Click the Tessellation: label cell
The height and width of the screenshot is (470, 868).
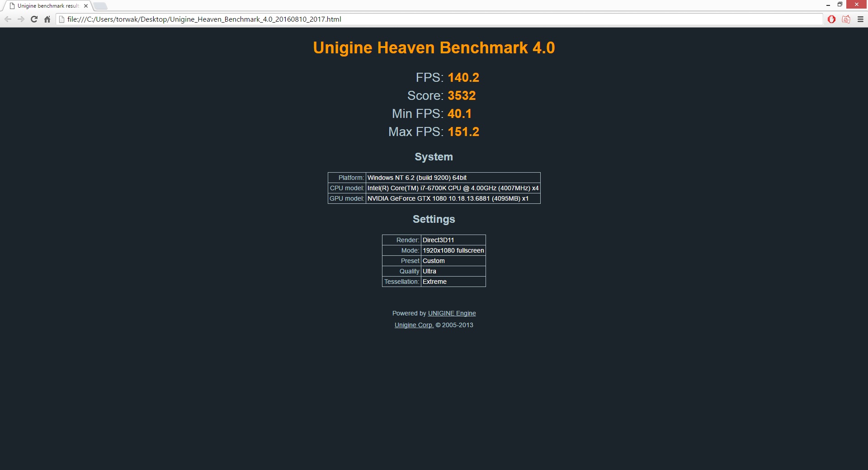tap(401, 282)
